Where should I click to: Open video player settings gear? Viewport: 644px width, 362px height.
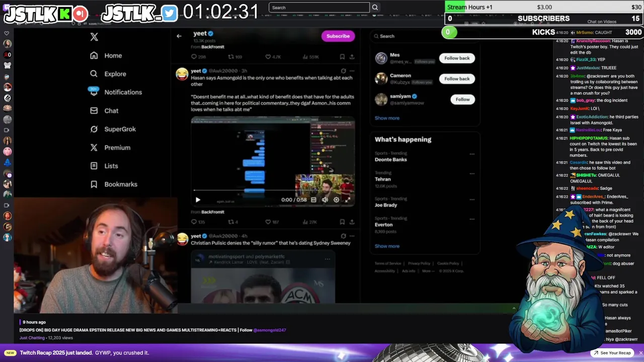point(336,200)
